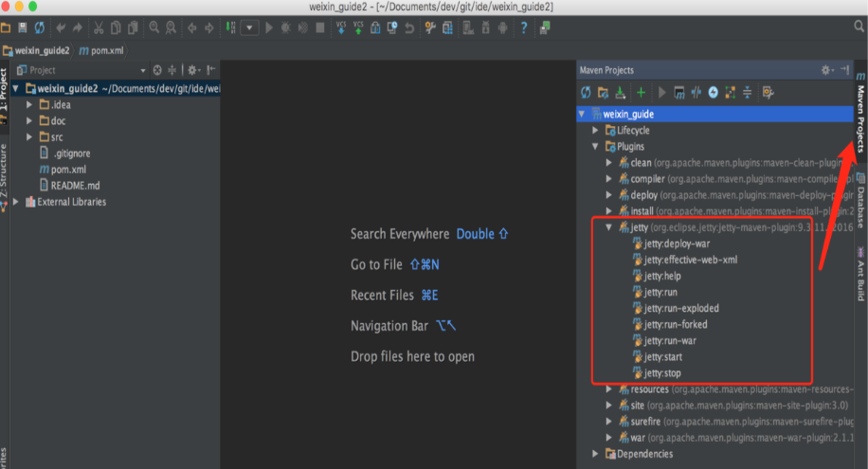
Task: Click the Open folder icon in main toolbar
Action: (6, 27)
